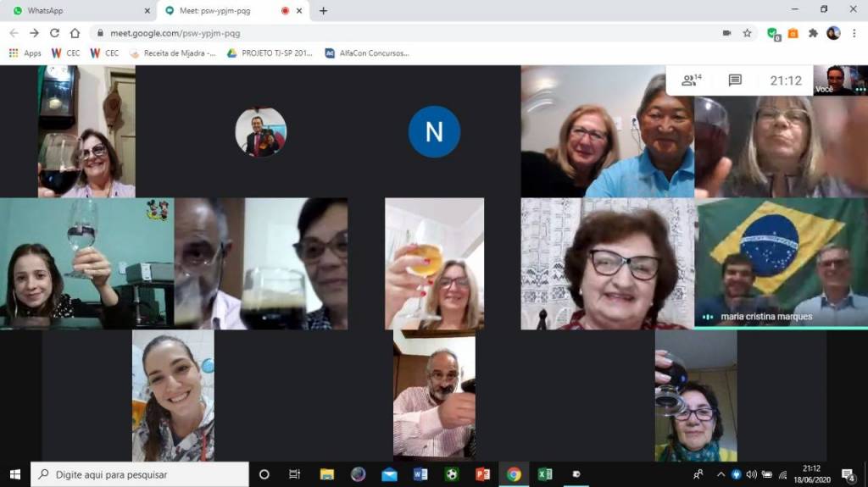The height and width of the screenshot is (487, 868).
Task: Click the camera indicator in address bar
Action: coord(726,33)
